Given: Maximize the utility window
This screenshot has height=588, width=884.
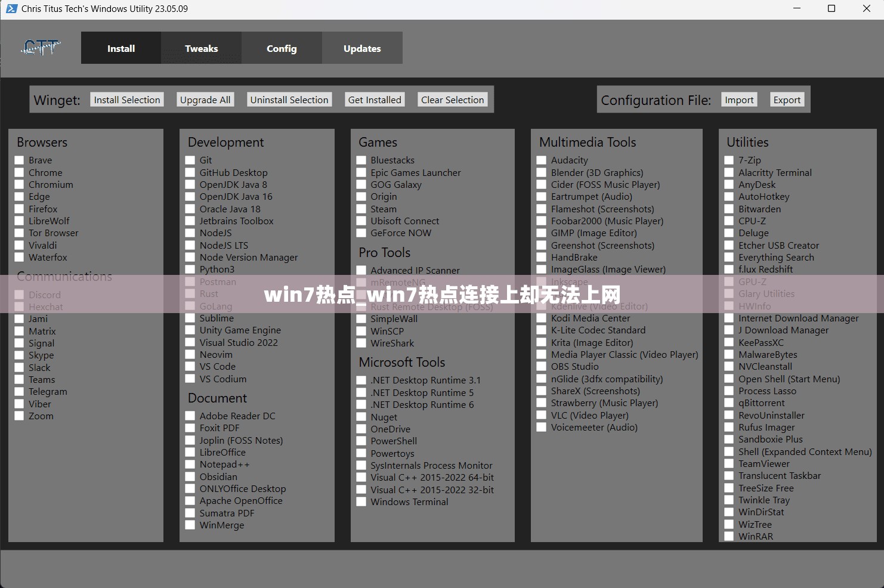Looking at the screenshot, I should (832, 8).
